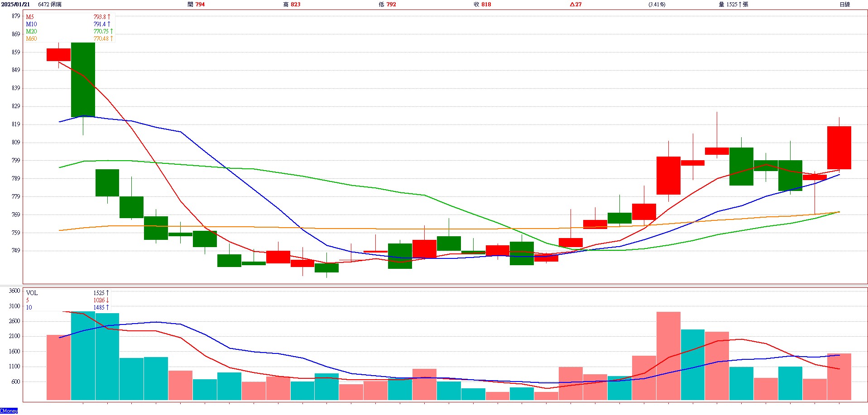Image resolution: width=868 pixels, height=415 pixels.
Task: Click the 829 price axis label
Action: coord(16,106)
